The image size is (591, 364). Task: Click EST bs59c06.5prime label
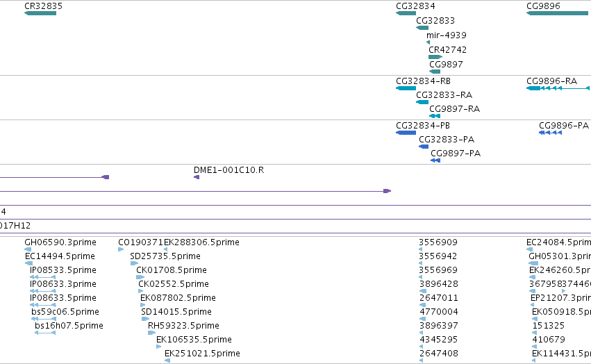(65, 312)
